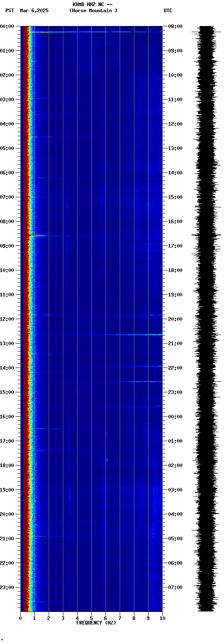
Task: Click the 03:00 UTC time label
Action: tap(175, 490)
